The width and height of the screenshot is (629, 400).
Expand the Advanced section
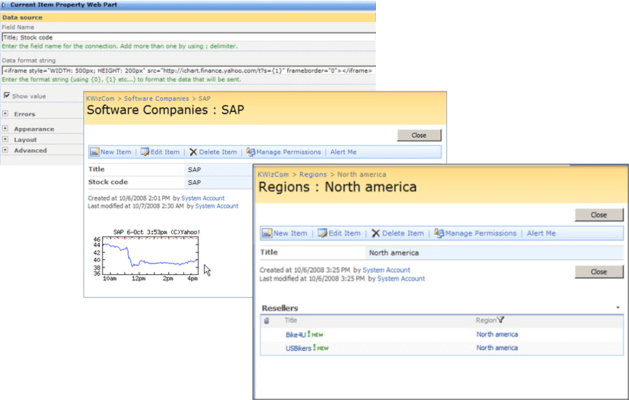point(6,150)
